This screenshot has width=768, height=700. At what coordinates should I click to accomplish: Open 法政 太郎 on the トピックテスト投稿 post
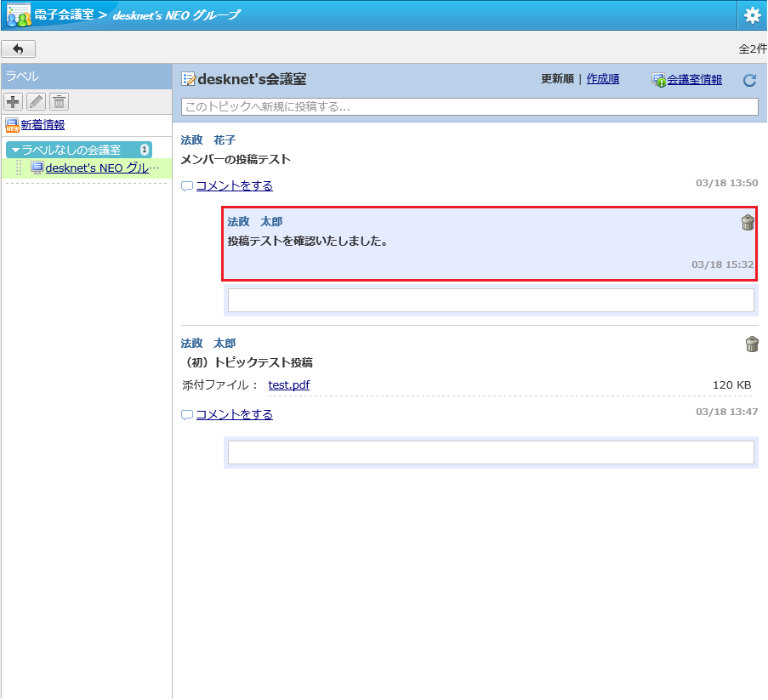click(208, 343)
